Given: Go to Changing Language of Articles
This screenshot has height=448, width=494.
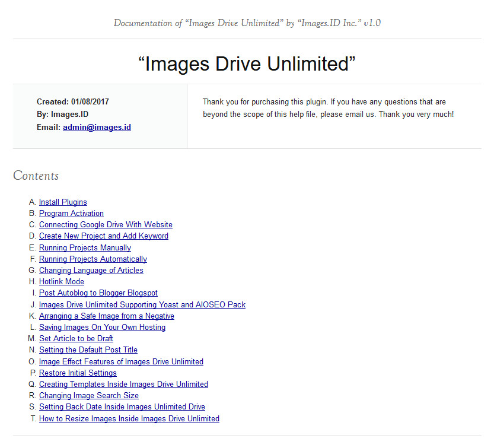Looking at the screenshot, I should [x=91, y=271].
